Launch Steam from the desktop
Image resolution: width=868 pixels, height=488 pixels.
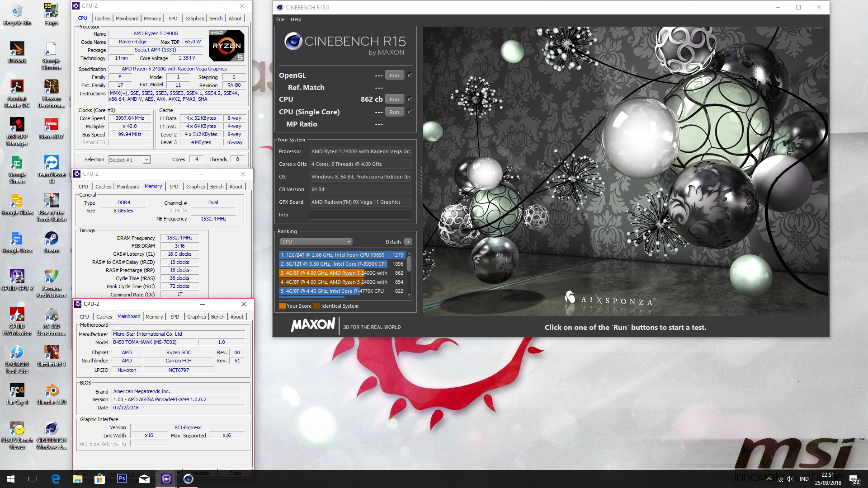point(51,242)
